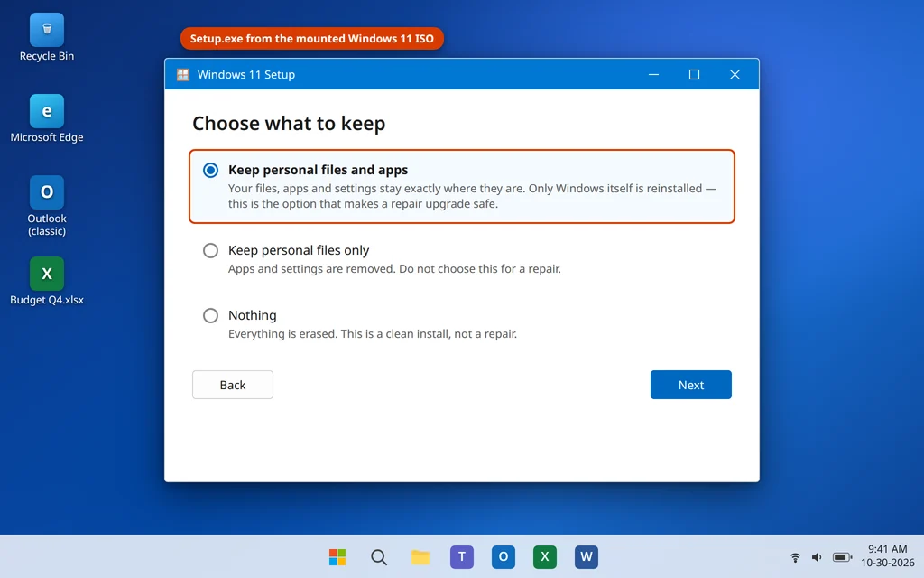Click text "Apps and settings are removed"
Viewport: 924px width, 578px height.
click(x=311, y=269)
